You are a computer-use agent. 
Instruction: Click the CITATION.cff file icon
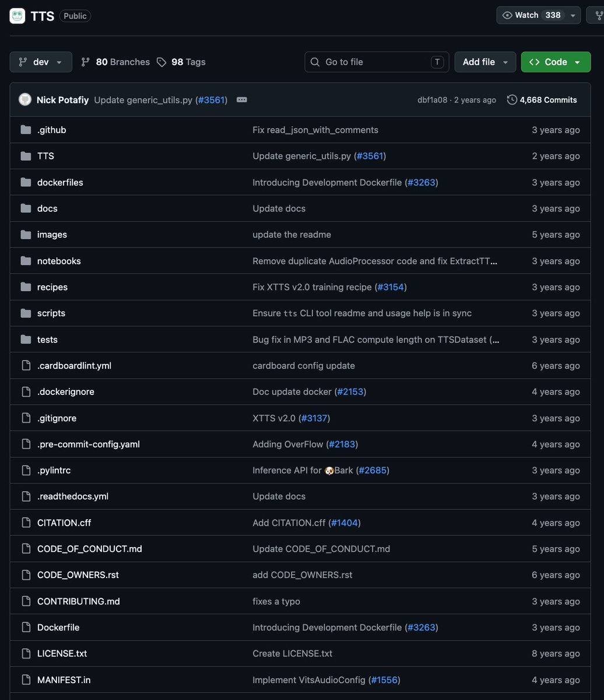pyautogui.click(x=26, y=523)
